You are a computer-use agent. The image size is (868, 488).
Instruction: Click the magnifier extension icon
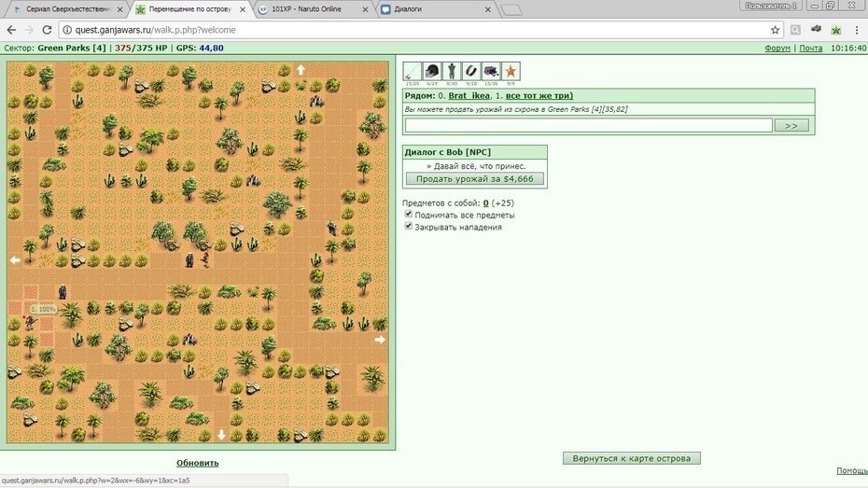point(795,30)
